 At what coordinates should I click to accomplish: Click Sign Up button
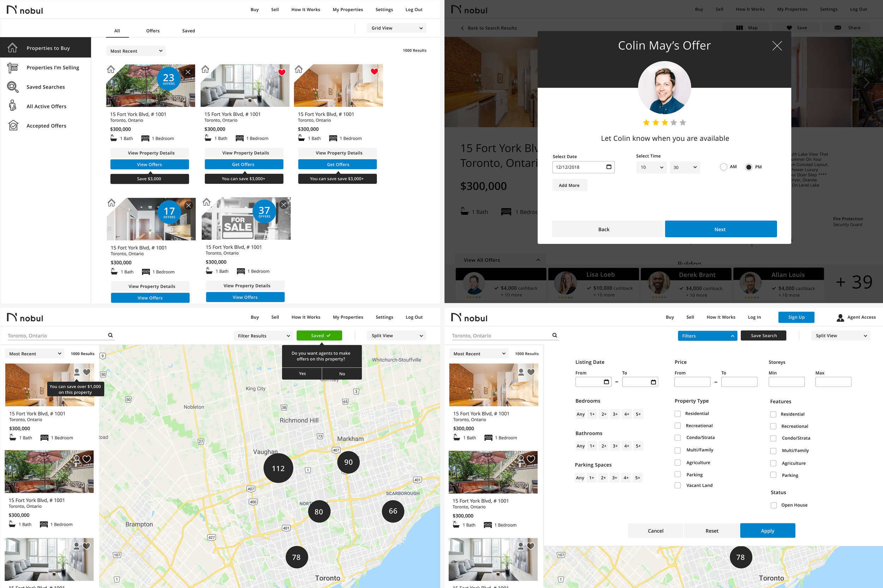(796, 317)
